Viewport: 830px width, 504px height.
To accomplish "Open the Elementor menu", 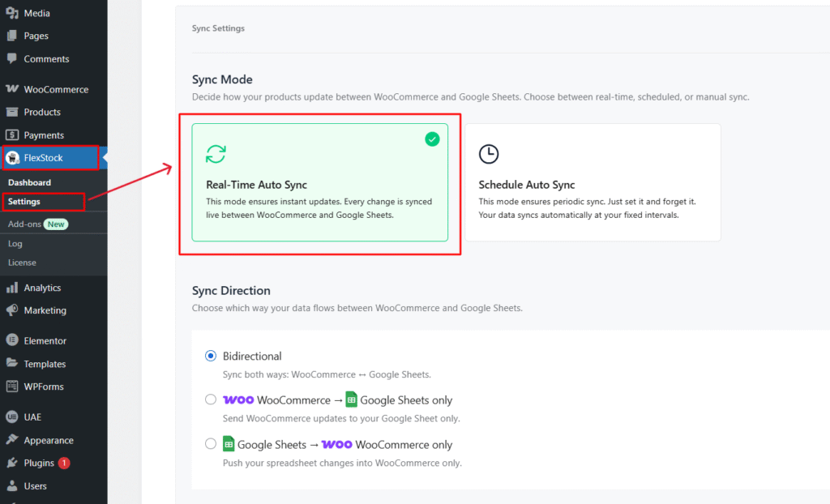I will (45, 341).
